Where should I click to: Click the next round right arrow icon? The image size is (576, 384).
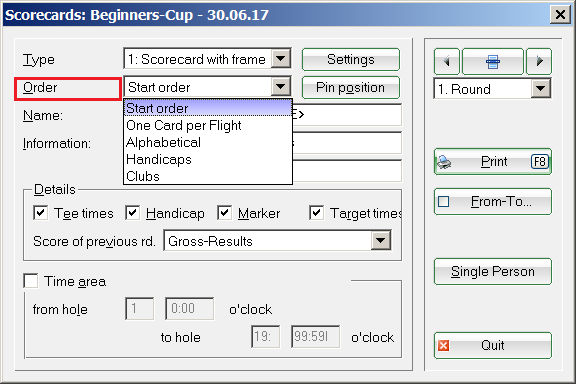539,61
